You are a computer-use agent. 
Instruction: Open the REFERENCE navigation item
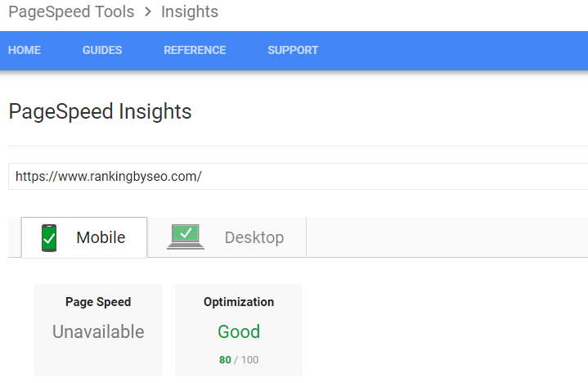[x=195, y=50]
